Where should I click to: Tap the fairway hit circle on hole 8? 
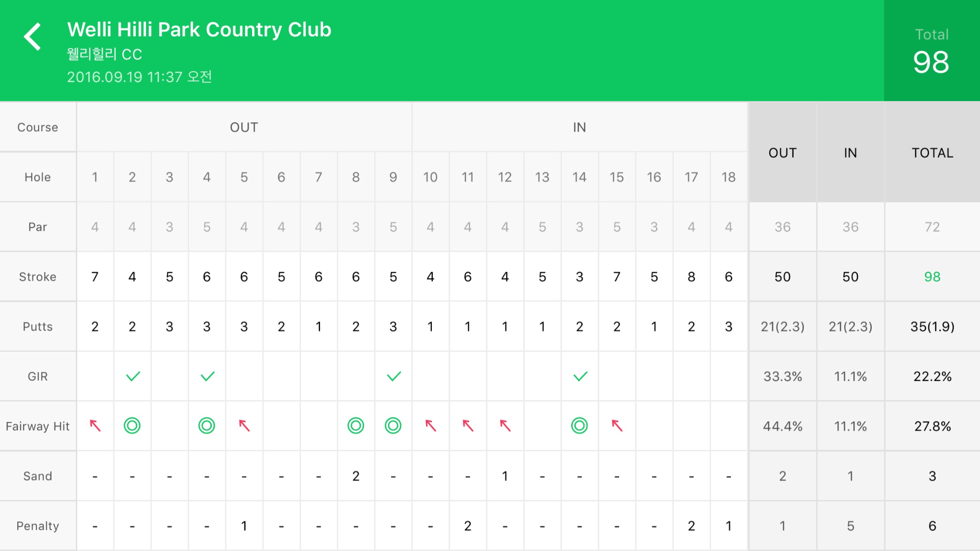pyautogui.click(x=356, y=425)
